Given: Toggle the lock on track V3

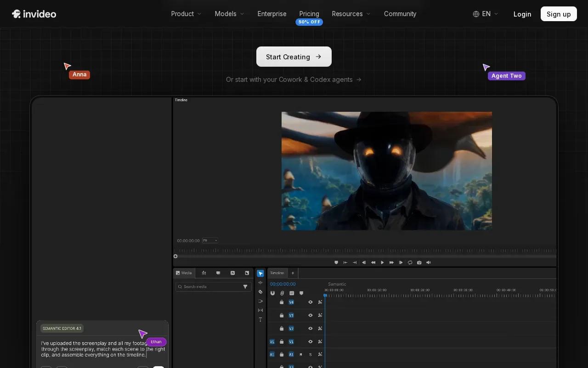Looking at the screenshot, I should point(282,315).
